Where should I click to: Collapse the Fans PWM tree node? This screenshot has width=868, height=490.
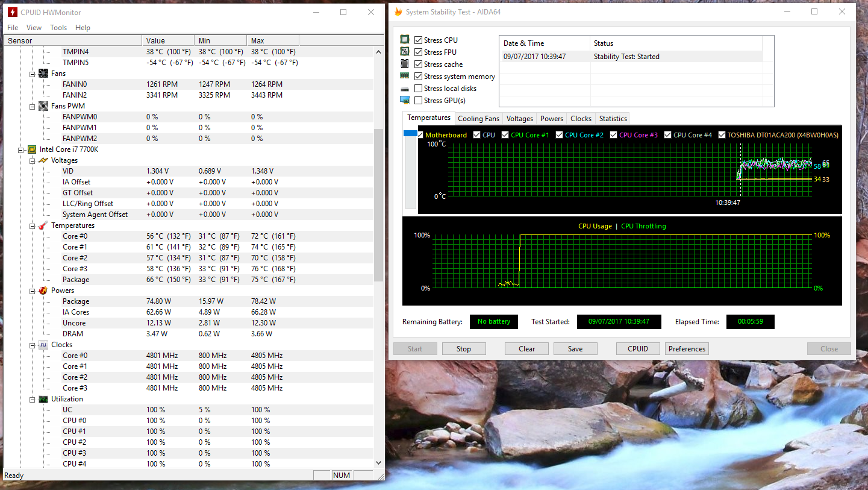point(33,106)
